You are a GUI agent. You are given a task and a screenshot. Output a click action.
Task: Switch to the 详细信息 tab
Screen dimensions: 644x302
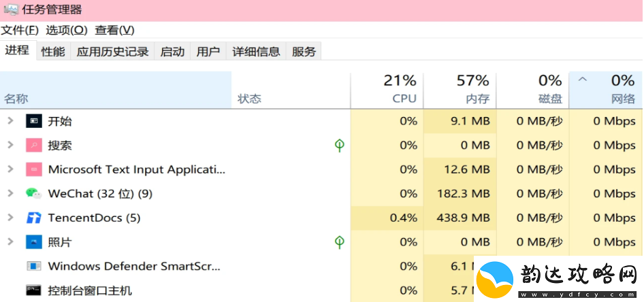[256, 51]
